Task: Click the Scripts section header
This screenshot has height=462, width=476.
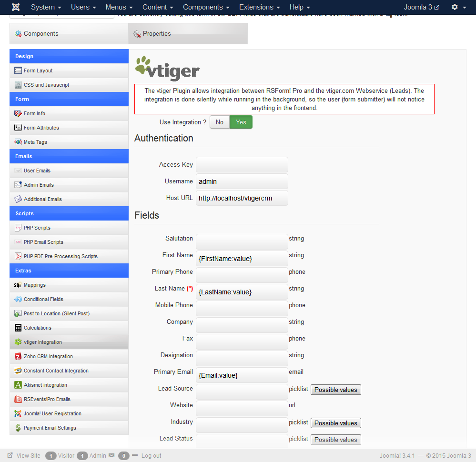Action: click(69, 213)
